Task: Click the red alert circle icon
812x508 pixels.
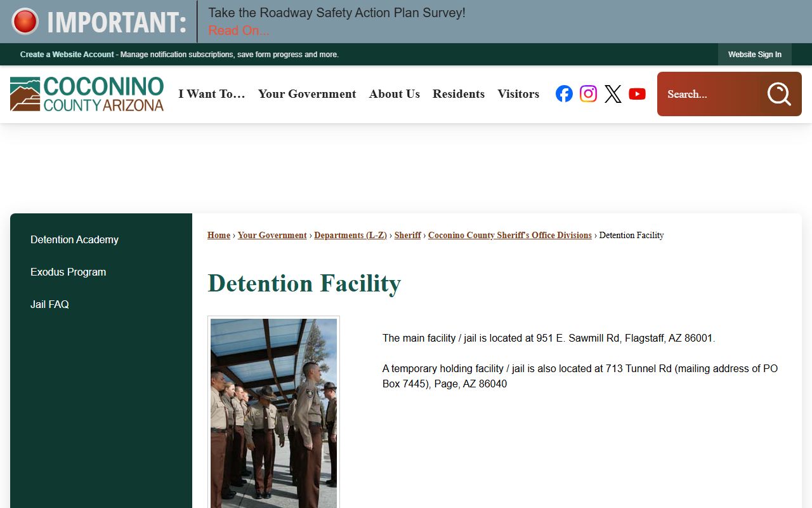Action: (x=25, y=21)
